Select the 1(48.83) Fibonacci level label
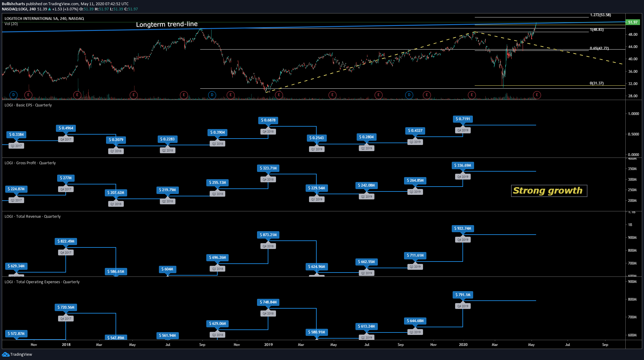Image resolution: width=644 pixels, height=360 pixels. (x=597, y=30)
